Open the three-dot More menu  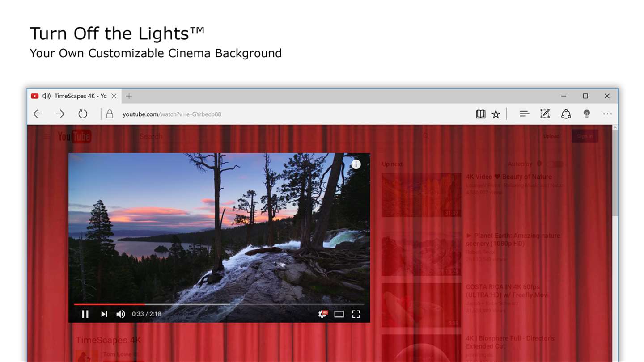pyautogui.click(x=607, y=114)
